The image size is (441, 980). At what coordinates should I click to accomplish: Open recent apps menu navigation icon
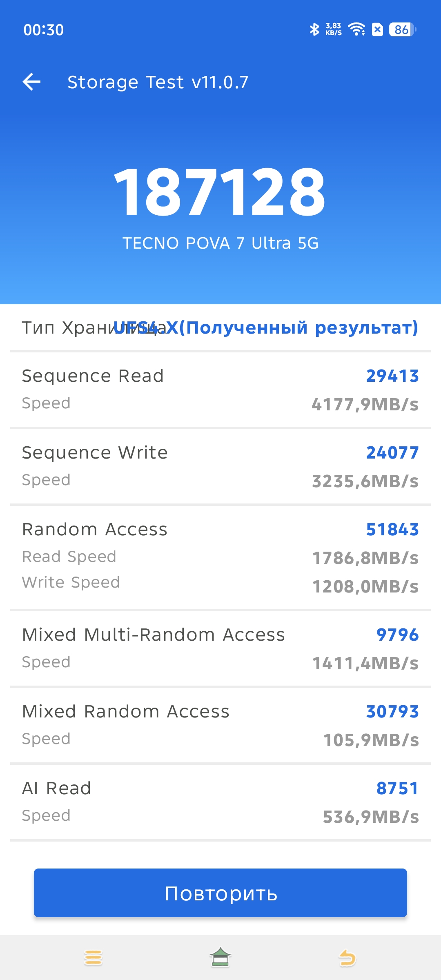(x=93, y=958)
